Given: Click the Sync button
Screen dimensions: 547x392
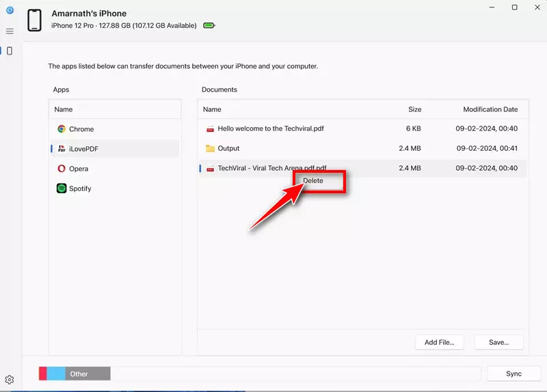Looking at the screenshot, I should click(x=513, y=374).
